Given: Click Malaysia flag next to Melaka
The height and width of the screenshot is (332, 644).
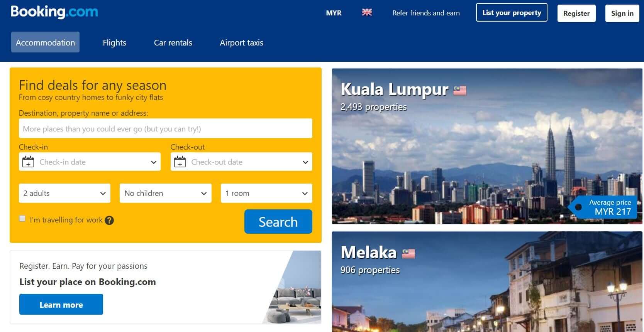Looking at the screenshot, I should [408, 253].
